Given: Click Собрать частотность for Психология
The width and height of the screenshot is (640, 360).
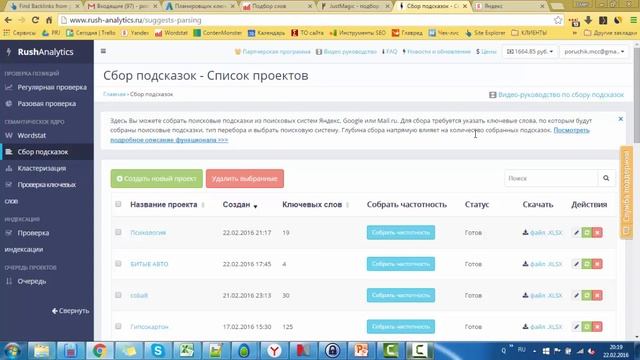Looking at the screenshot, I should pyautogui.click(x=400, y=233).
